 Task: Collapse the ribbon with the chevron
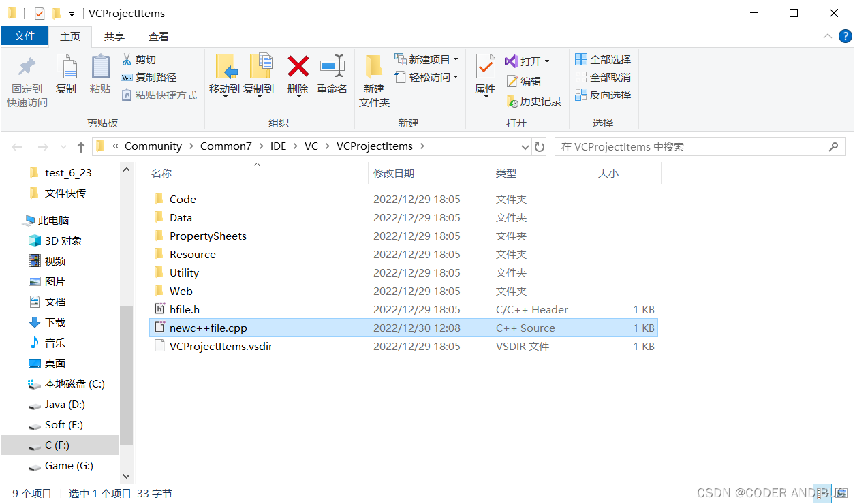tap(828, 36)
